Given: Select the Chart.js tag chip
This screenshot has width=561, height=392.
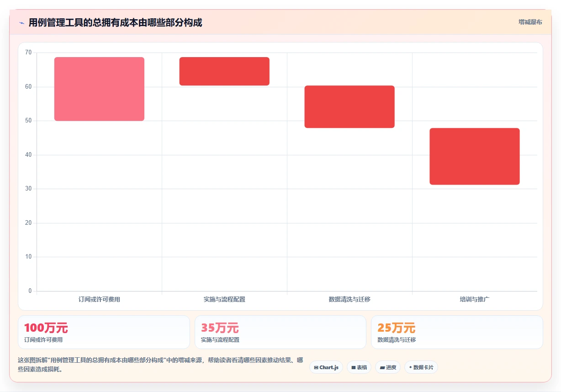Looking at the screenshot, I should coord(326,367).
